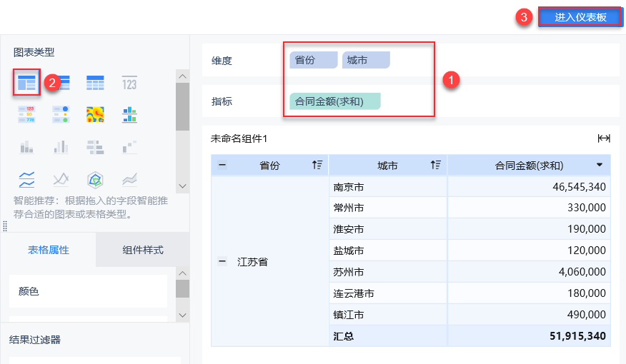
Task: Pick the heat map chart type
Action: click(x=95, y=114)
